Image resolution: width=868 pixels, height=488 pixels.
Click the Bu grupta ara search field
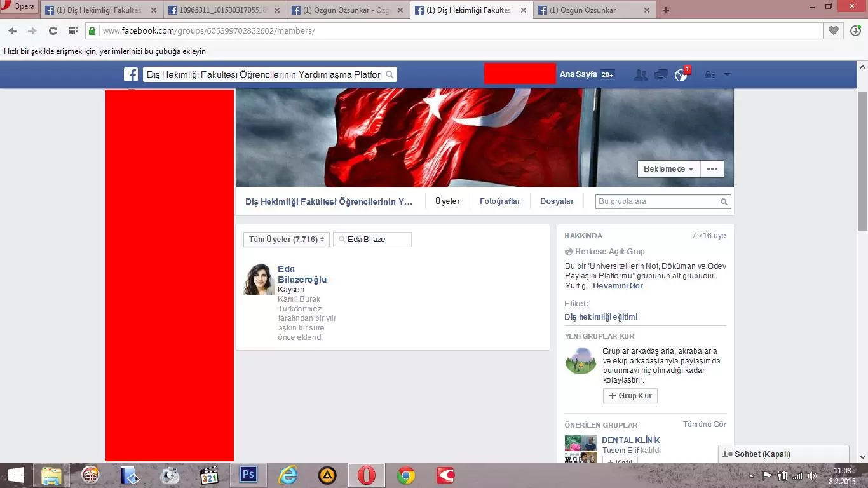coord(656,201)
